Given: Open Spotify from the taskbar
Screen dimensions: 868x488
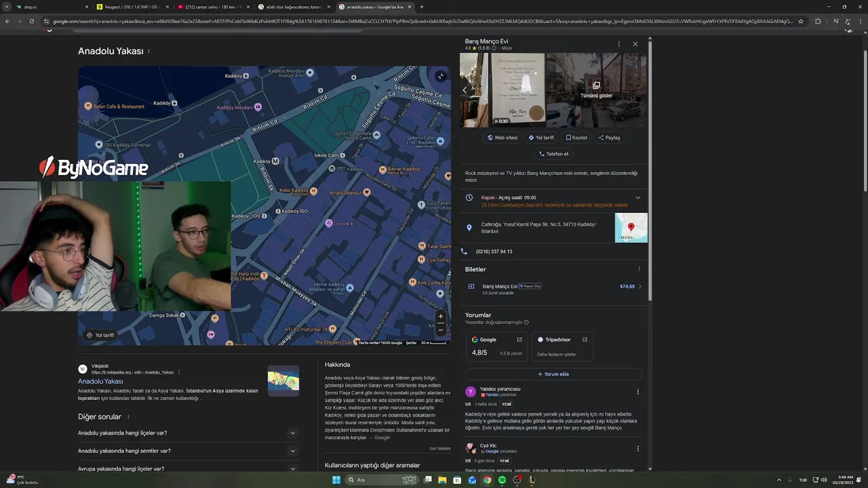Looking at the screenshot, I should [502, 480].
